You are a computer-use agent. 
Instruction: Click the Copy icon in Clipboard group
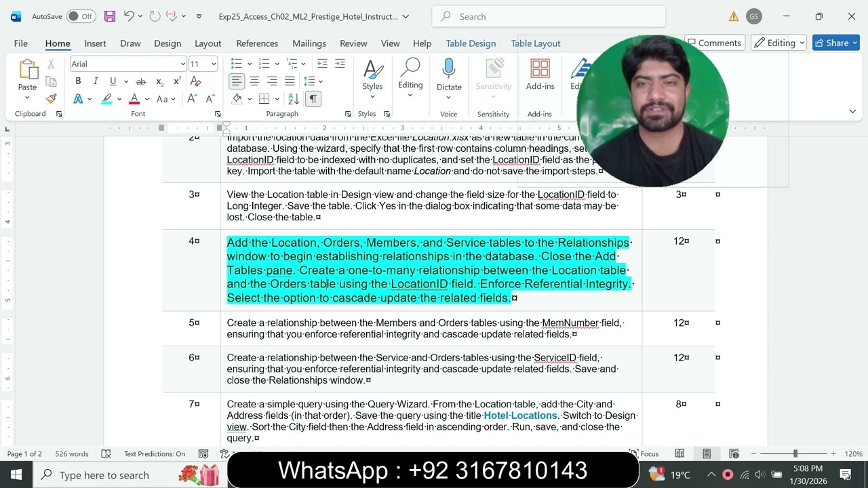click(51, 81)
